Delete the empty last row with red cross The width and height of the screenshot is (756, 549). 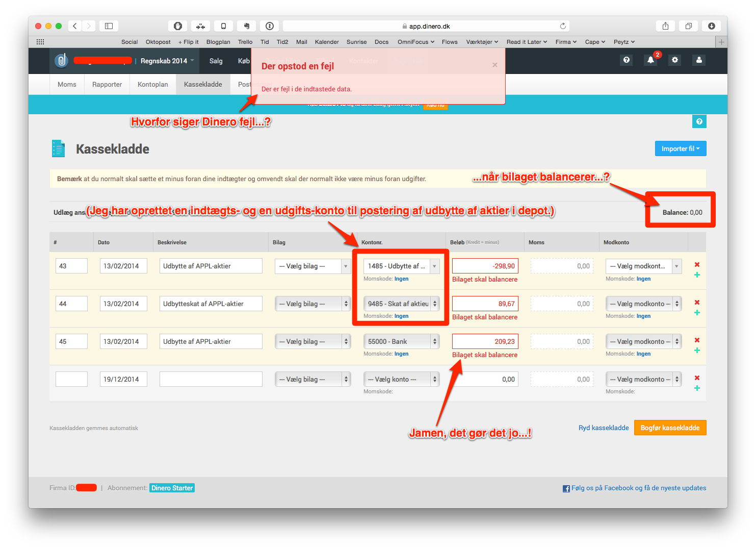(x=697, y=378)
